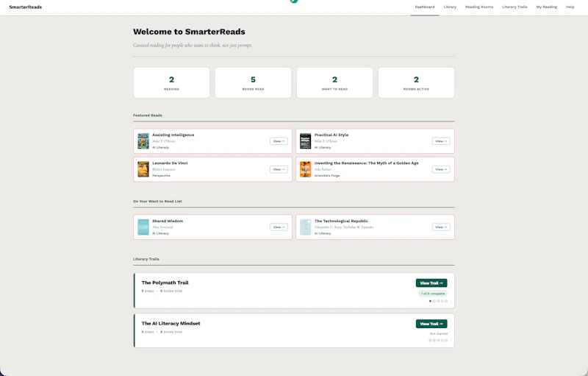Image resolution: width=588 pixels, height=376 pixels.
Task: Click the 'Featured Reads' section heading
Action: pos(148,116)
